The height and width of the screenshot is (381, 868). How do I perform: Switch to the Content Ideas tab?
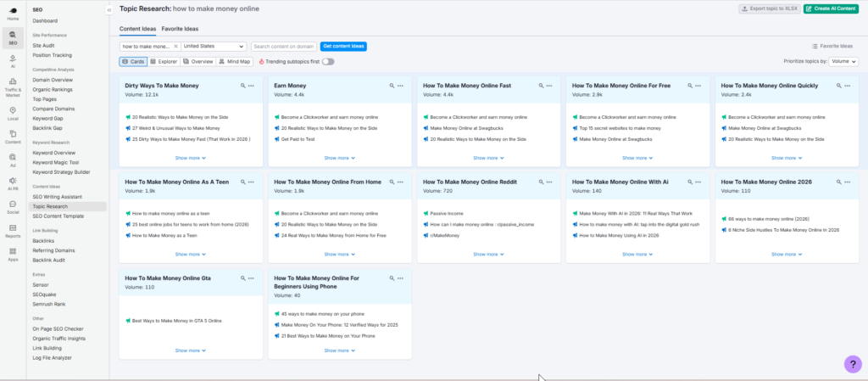138,29
